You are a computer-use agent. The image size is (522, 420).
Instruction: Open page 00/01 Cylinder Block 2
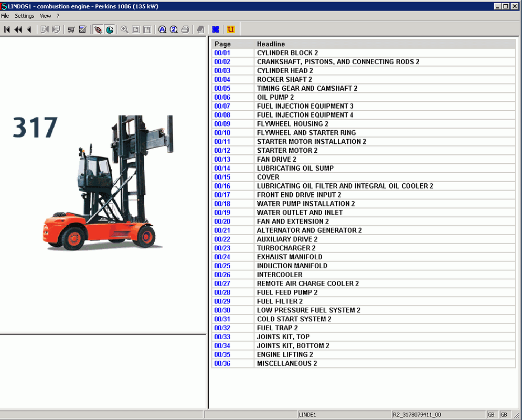point(222,53)
